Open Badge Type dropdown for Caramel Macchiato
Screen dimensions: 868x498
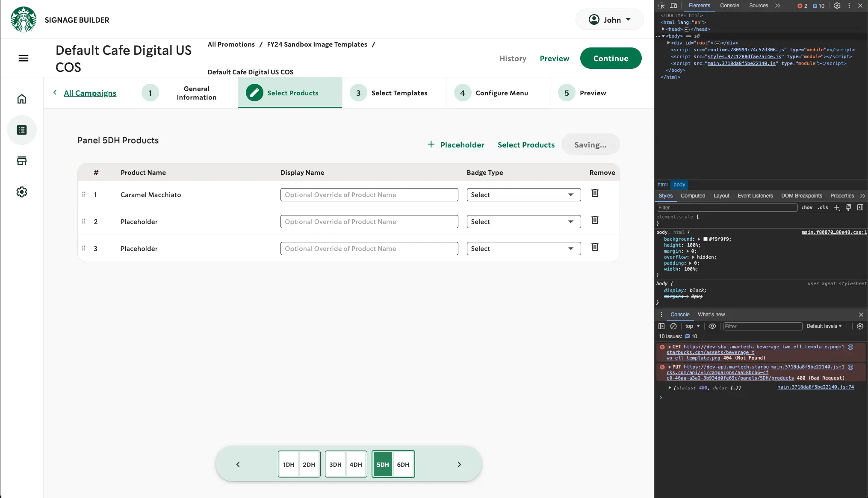[524, 194]
